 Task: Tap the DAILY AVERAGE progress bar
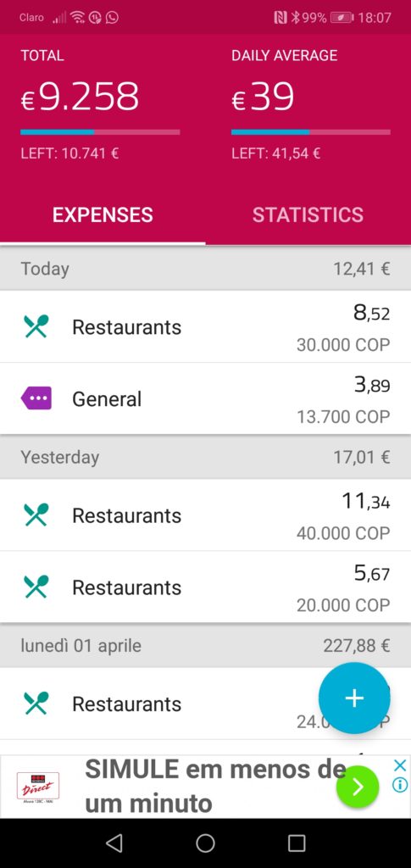(311, 132)
